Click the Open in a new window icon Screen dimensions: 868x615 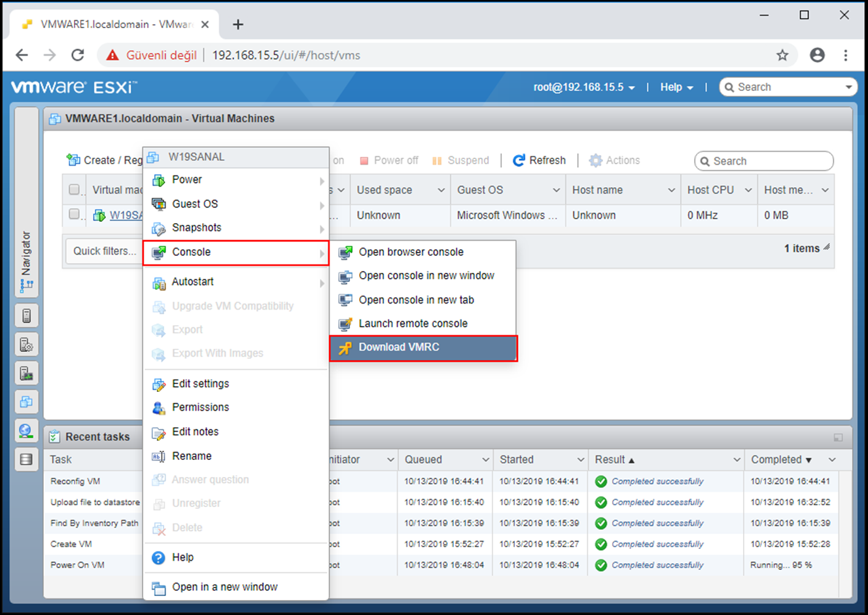[x=158, y=588]
